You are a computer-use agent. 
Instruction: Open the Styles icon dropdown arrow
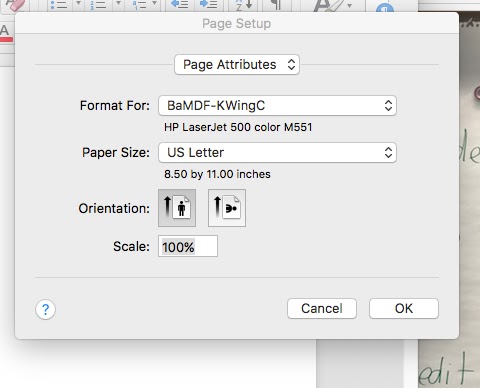click(349, 5)
